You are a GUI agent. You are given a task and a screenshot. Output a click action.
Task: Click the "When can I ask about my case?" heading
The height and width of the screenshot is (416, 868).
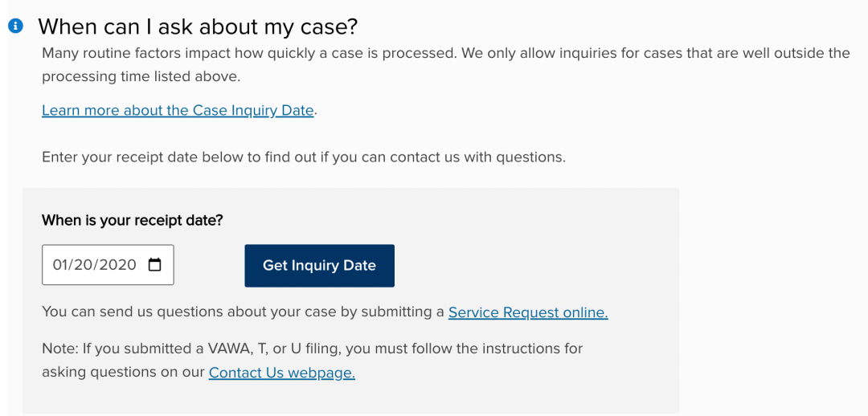tap(198, 27)
